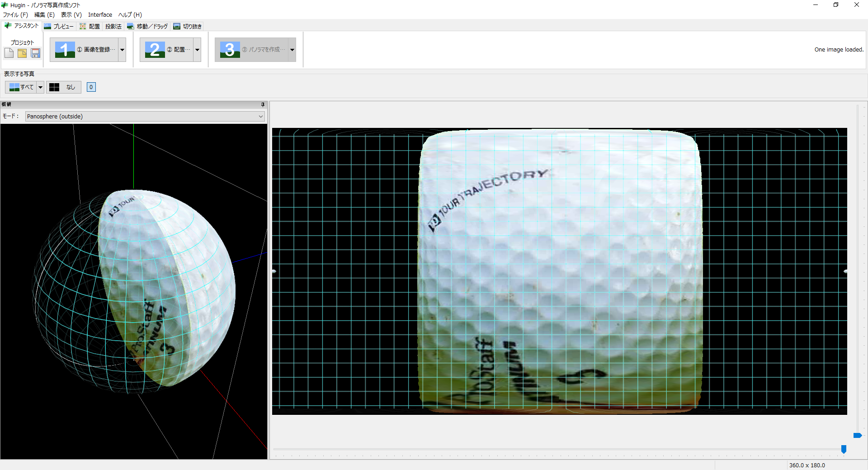Screen dimensions: 868x470
Task: Expand the 配置 step dropdown arrow
Action: coord(197,50)
